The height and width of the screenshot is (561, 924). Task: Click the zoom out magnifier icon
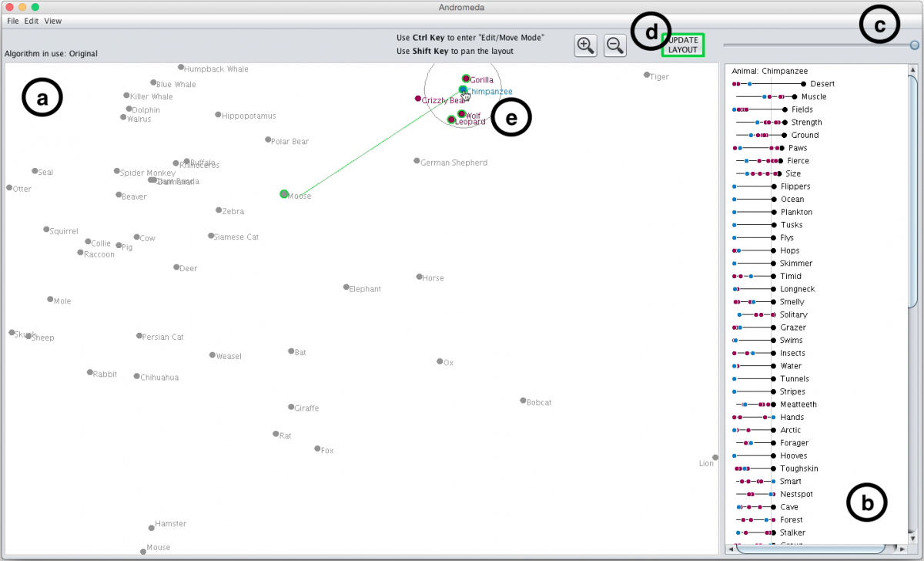pyautogui.click(x=614, y=45)
